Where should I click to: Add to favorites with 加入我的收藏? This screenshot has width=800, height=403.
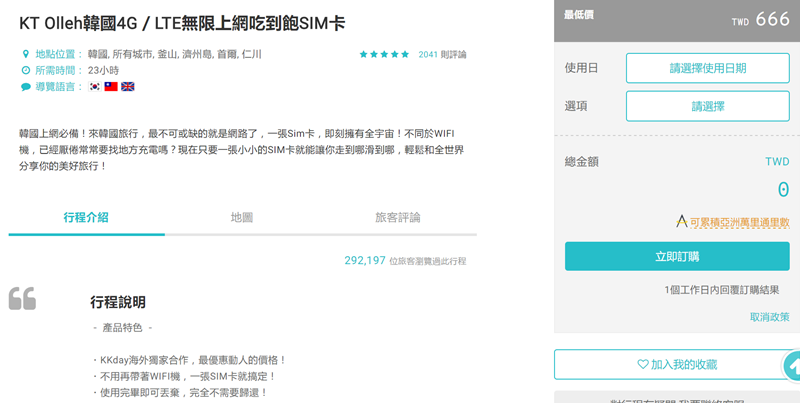pyautogui.click(x=677, y=365)
